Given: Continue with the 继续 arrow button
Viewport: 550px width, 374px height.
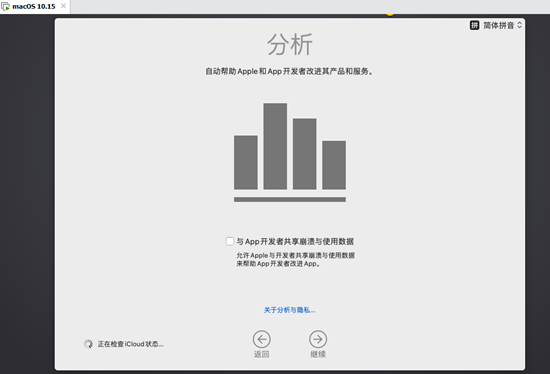Looking at the screenshot, I should [x=318, y=339].
